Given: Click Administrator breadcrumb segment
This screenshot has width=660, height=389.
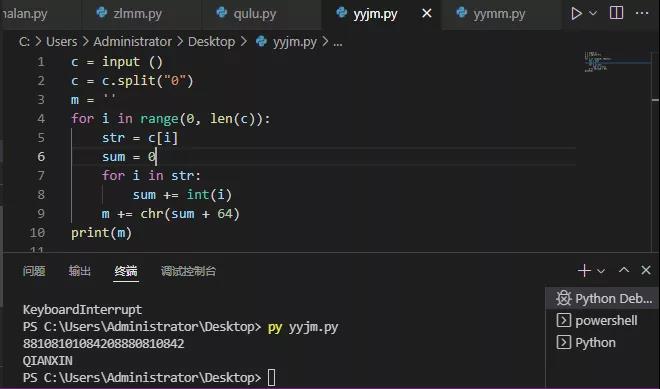Looking at the screenshot, I should [133, 42].
